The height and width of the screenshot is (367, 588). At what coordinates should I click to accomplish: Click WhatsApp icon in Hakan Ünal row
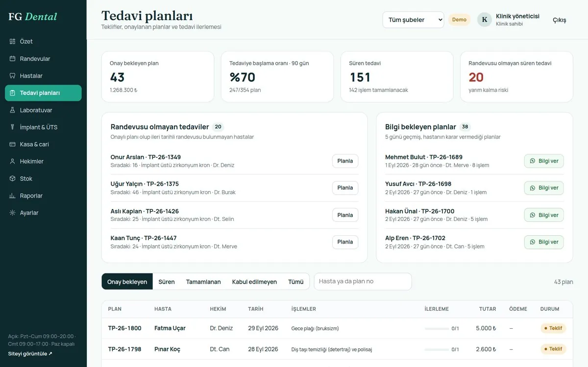point(533,215)
